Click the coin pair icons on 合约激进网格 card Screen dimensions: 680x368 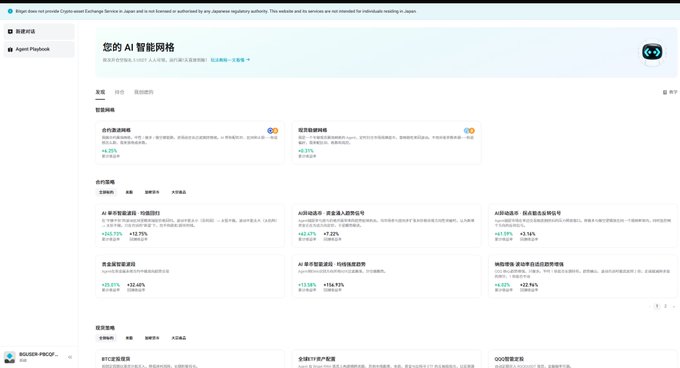(272, 130)
